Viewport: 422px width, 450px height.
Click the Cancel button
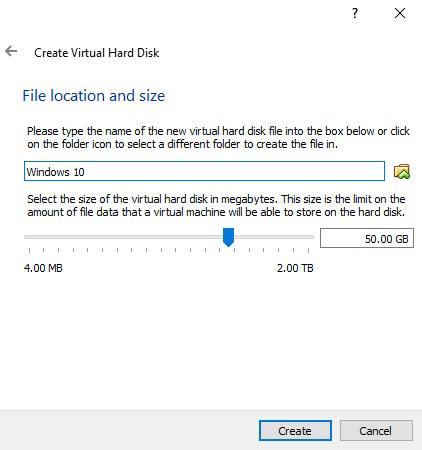pos(376,430)
